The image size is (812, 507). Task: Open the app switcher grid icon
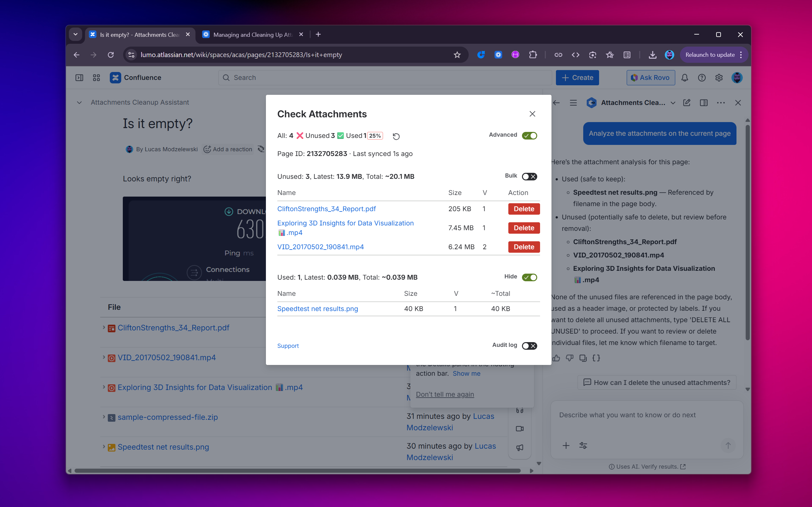(96, 78)
